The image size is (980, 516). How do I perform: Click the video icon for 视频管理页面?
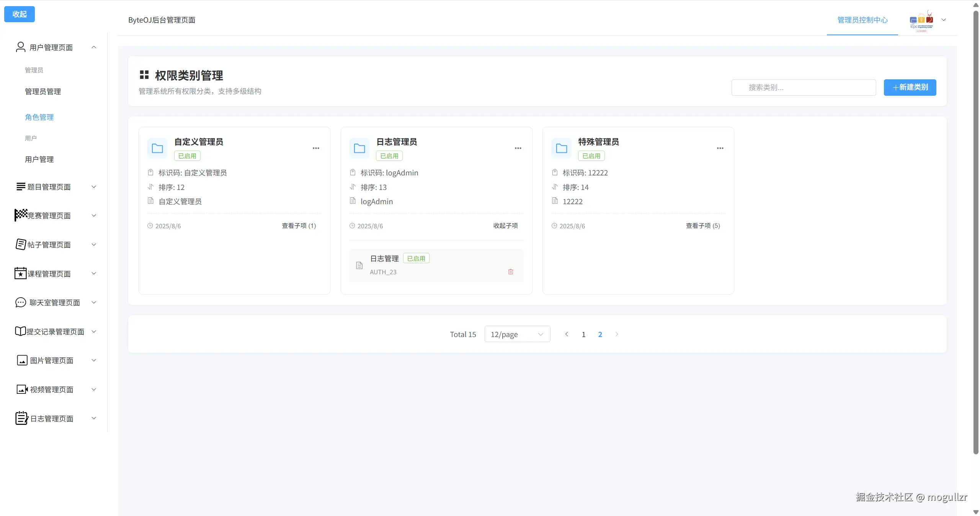(22, 390)
